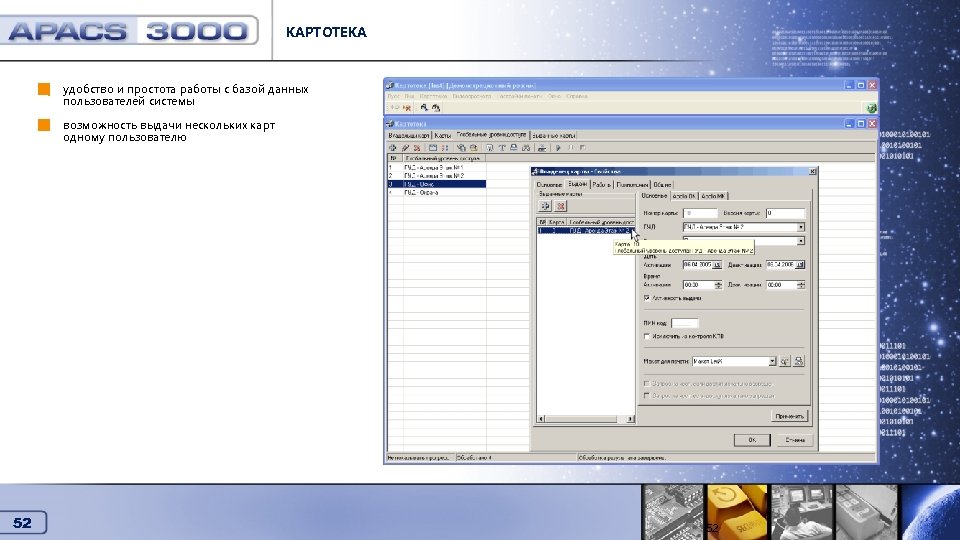Select row ГУД - Аренда Этаж № 1
This screenshot has width=960, height=540.
(437, 167)
